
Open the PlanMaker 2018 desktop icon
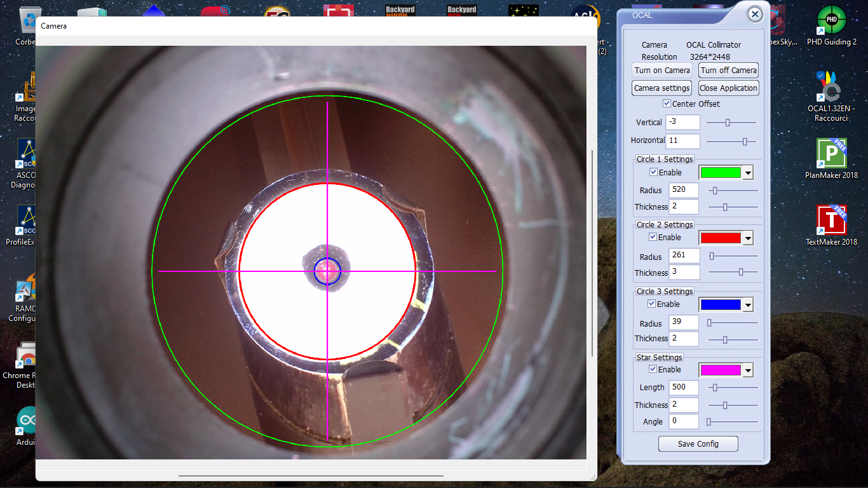[832, 159]
